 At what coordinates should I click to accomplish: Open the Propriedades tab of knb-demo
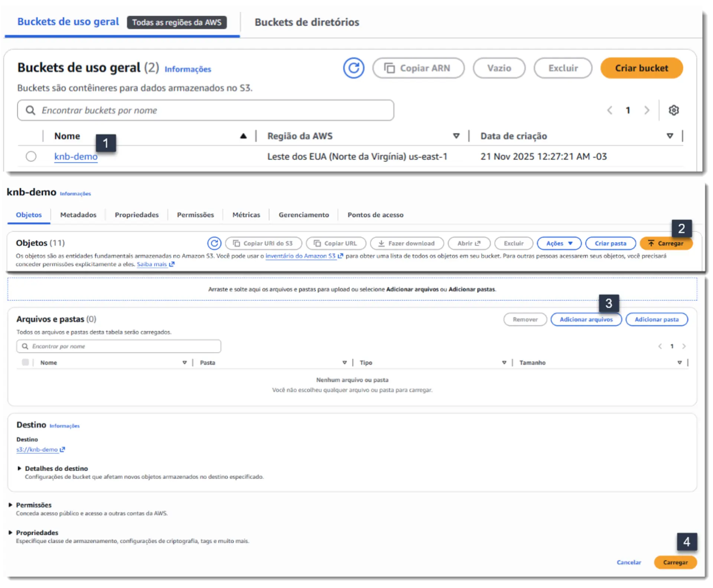click(137, 215)
